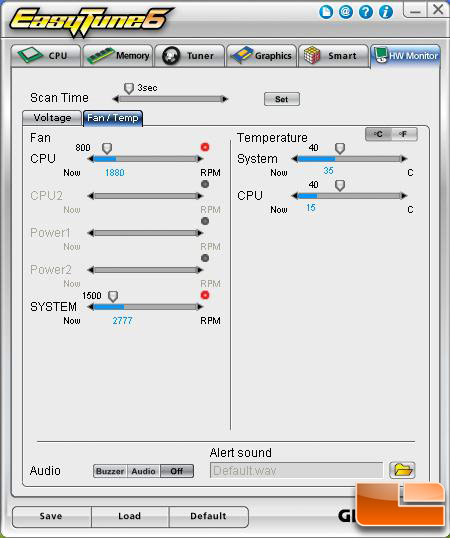Click the CPU temperature threshold slider handle
This screenshot has height=538, width=450.
pyautogui.click(x=340, y=186)
